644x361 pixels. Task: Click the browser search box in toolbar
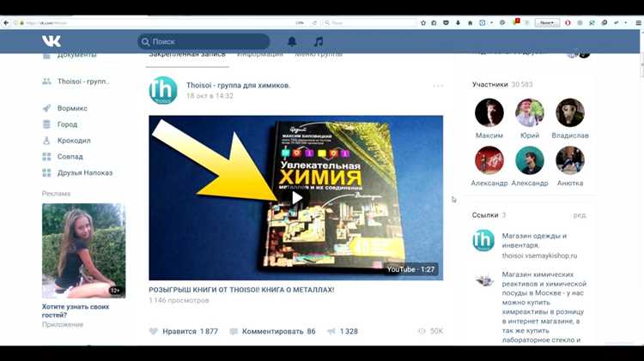(369, 23)
